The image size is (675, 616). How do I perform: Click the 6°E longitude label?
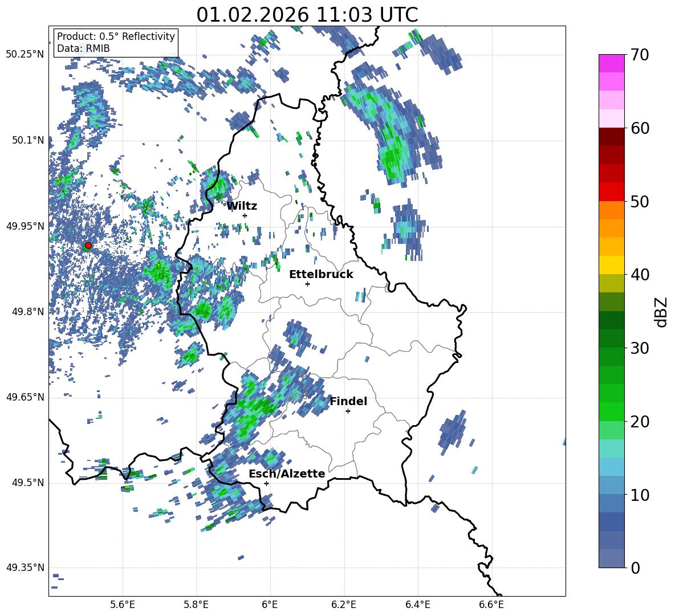(x=270, y=605)
